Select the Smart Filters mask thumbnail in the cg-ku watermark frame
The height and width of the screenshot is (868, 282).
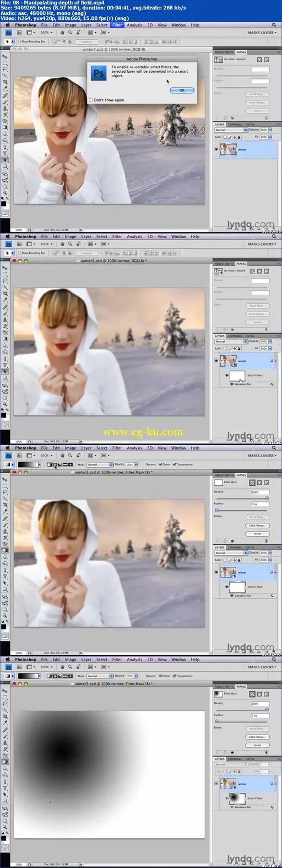pos(237,375)
